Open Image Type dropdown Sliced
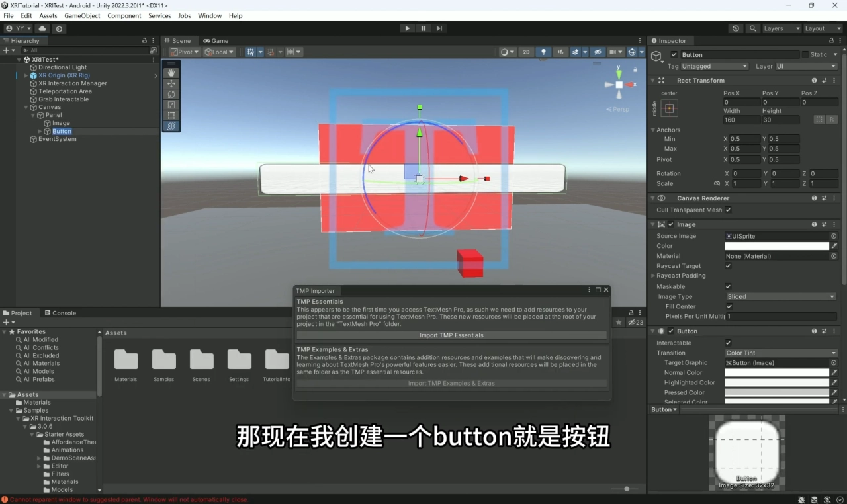Screen dimensions: 847x504 point(781,297)
